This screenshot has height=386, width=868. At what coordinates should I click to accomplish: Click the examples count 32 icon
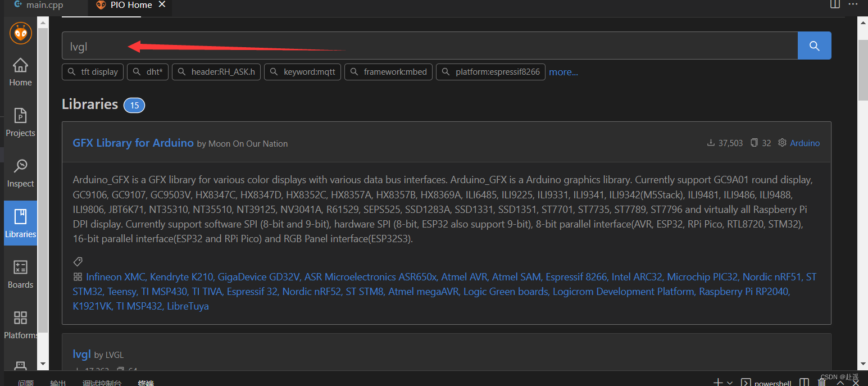pyautogui.click(x=761, y=143)
